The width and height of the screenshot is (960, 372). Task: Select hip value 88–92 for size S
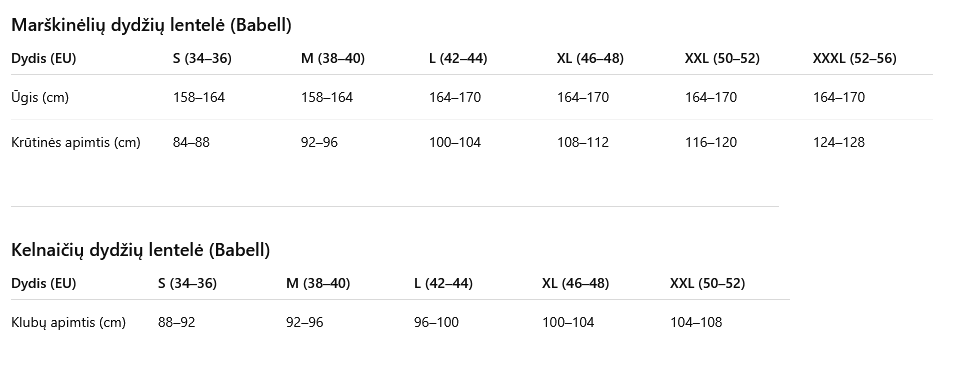pos(176,322)
